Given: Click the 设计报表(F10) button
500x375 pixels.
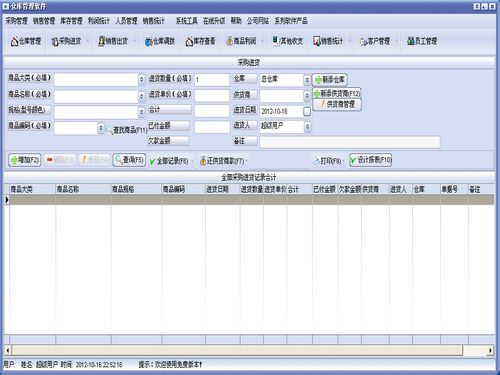Looking at the screenshot, I should pos(370,160).
